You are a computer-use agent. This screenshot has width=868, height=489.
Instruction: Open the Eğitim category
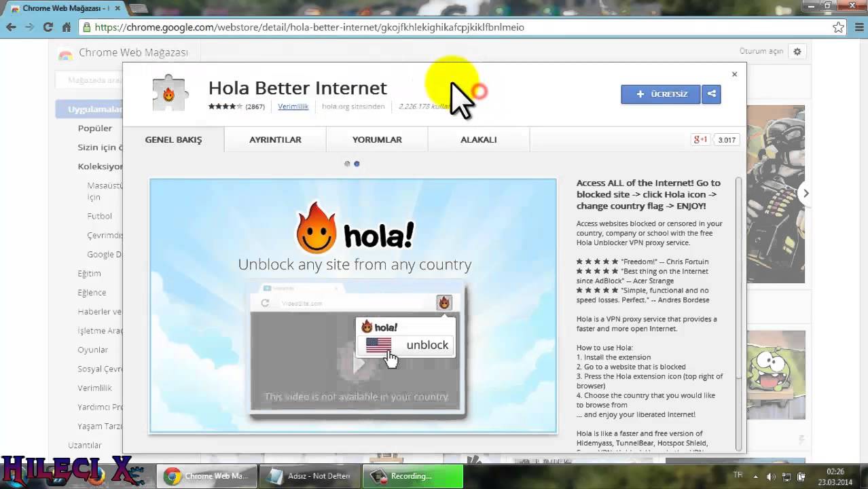tap(89, 273)
